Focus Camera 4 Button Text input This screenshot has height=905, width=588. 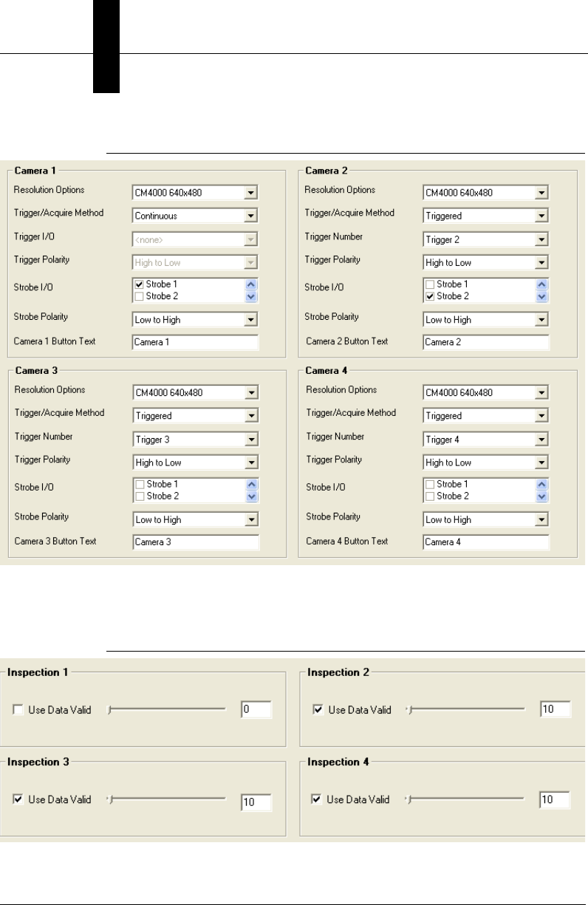(486, 543)
